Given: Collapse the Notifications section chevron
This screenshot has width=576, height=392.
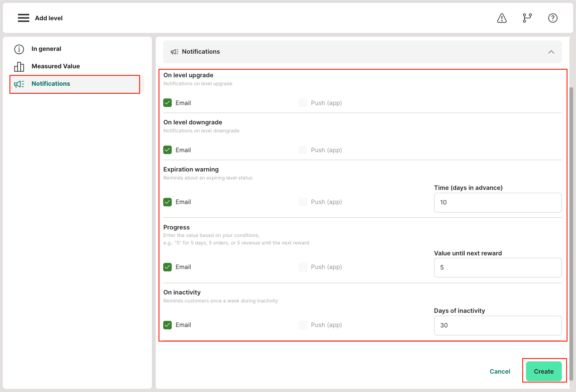Looking at the screenshot, I should [x=551, y=52].
